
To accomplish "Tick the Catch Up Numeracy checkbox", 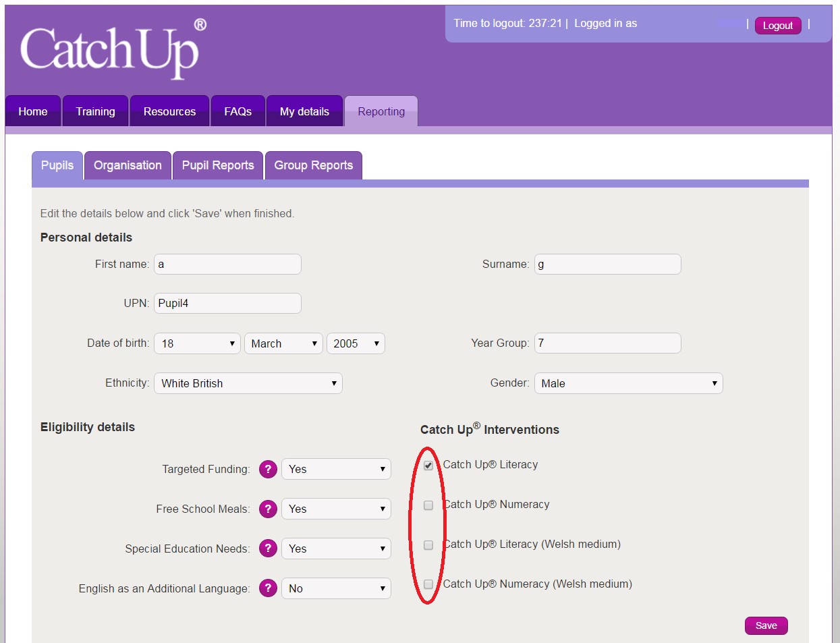I will (428, 505).
